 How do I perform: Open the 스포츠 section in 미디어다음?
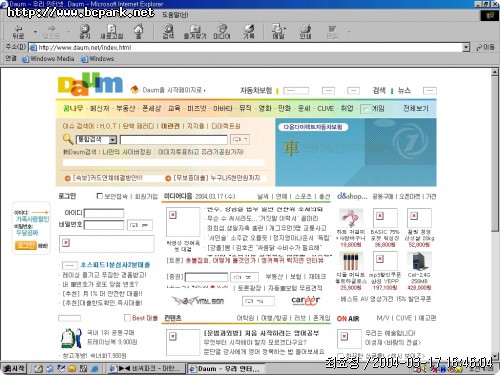coord(303,196)
